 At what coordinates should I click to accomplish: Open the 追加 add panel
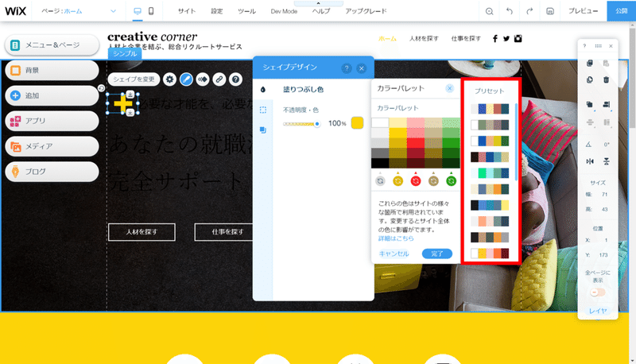[52, 95]
